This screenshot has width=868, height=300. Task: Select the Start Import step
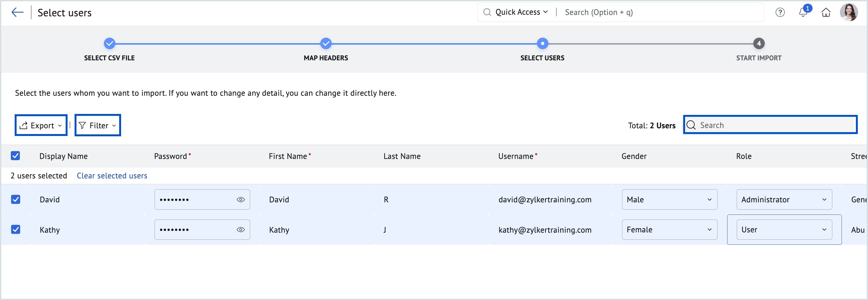pos(759,43)
